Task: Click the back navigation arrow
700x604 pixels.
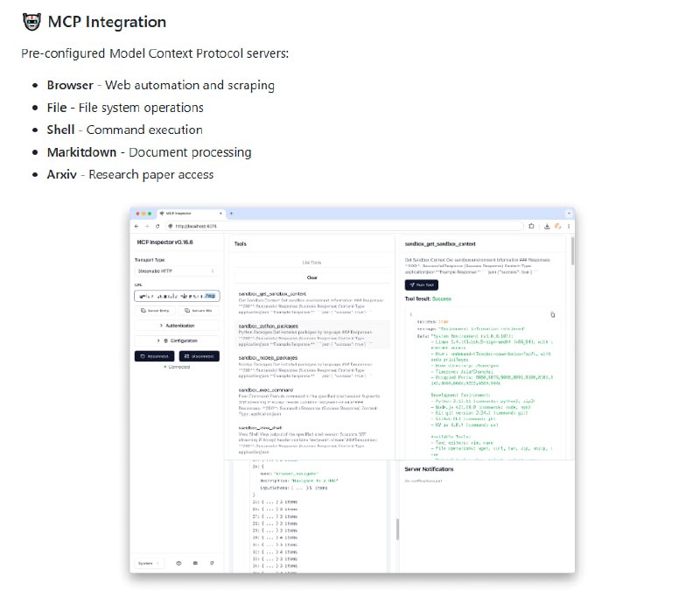Action: (136, 226)
